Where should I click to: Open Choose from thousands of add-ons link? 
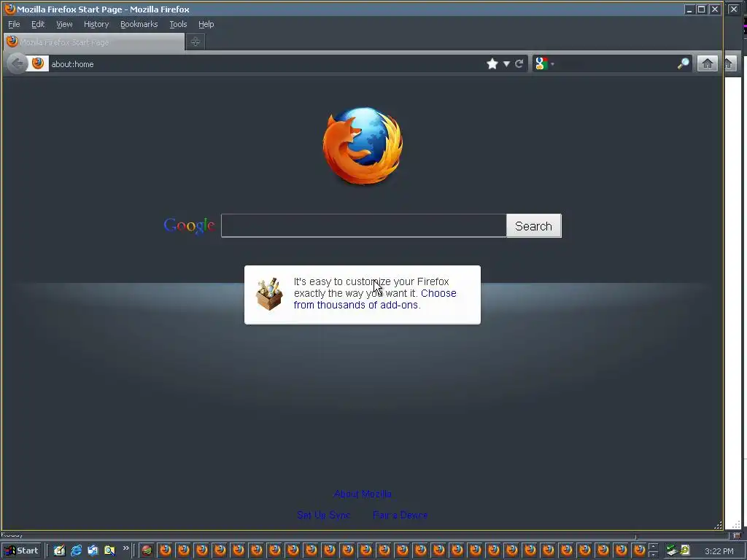click(x=375, y=299)
